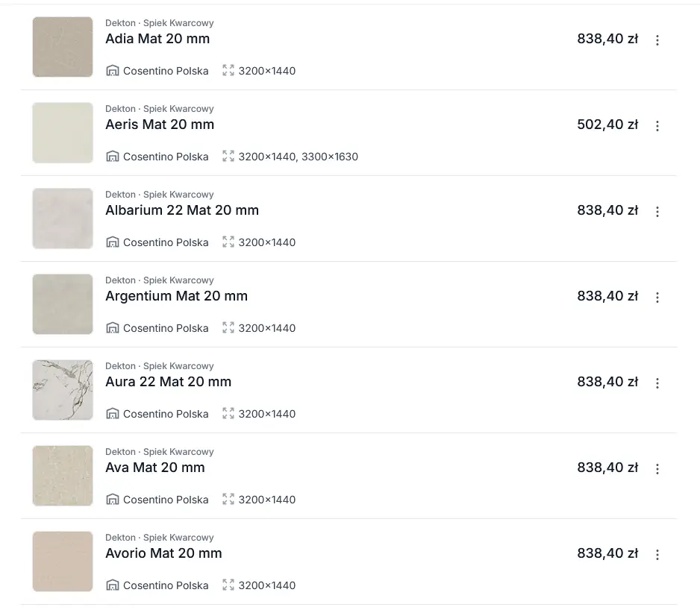Viewport: 700px width, 610px height.
Task: Click the Aura 22 Mat 20 mm title
Action: click(x=168, y=382)
